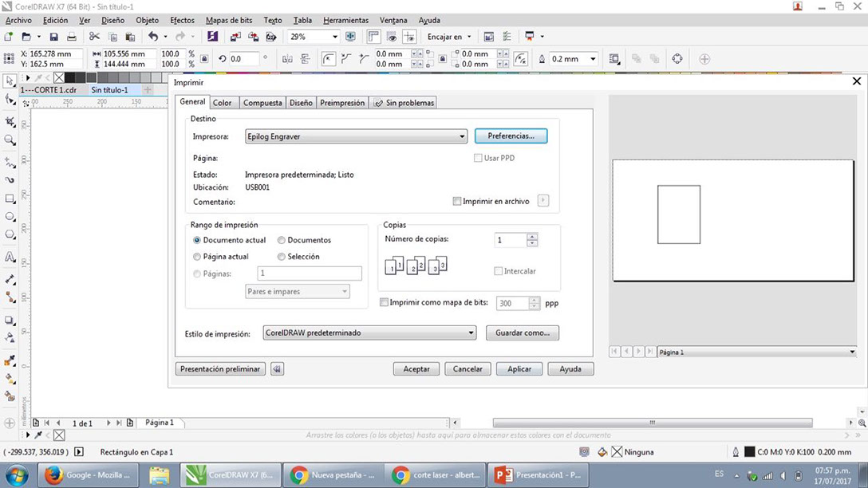868x488 pixels.
Task: Click the Publish to PDF icon
Action: (271, 37)
